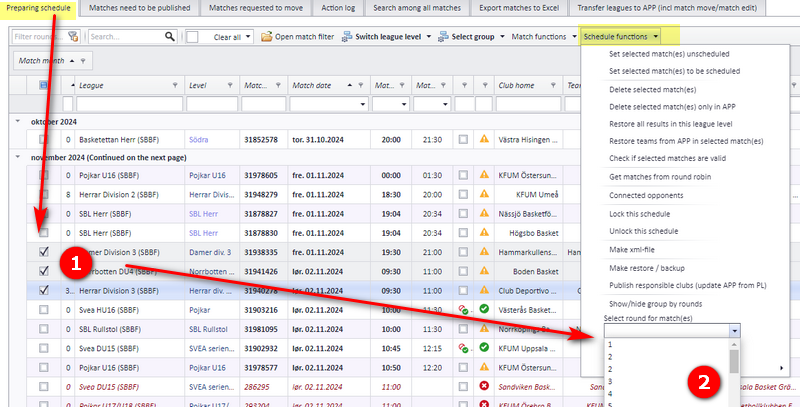This screenshot has width=800, height=407.
Task: Click warning icon in row 31938335
Action: (484, 251)
